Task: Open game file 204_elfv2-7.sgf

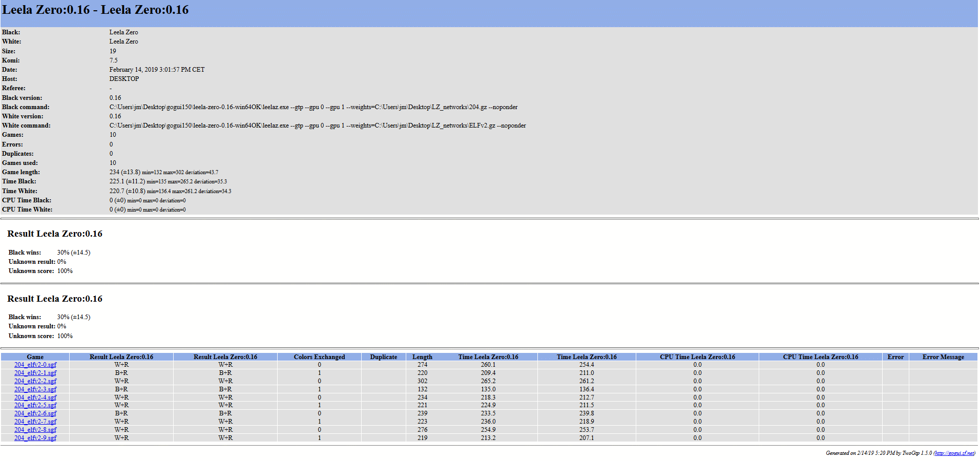Action: point(35,422)
